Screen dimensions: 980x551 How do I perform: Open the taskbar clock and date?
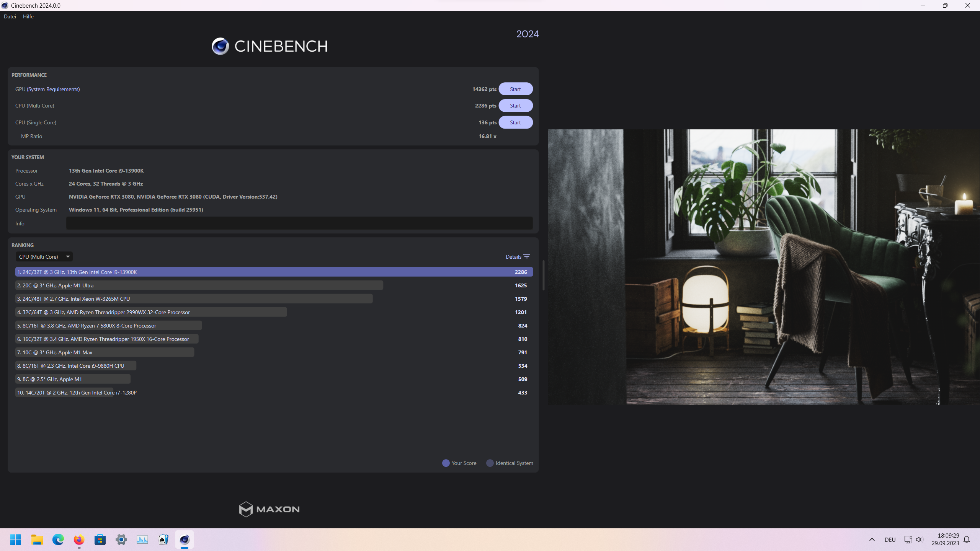(945, 540)
